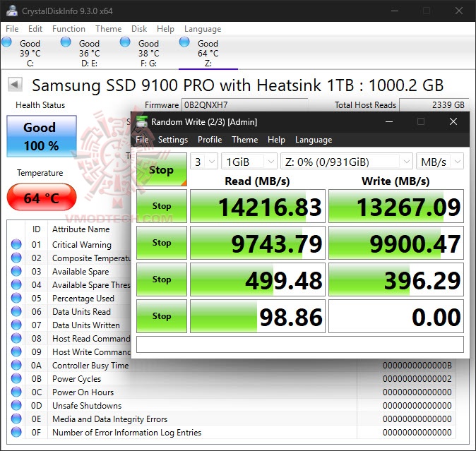The width and height of the screenshot is (476, 451).
Task: Close the CrystalDiskMark window
Action: point(453,121)
